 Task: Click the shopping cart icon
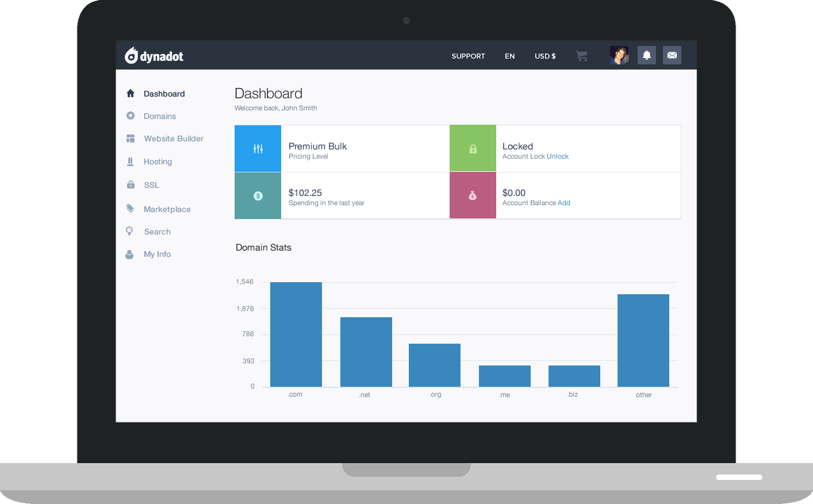[581, 56]
